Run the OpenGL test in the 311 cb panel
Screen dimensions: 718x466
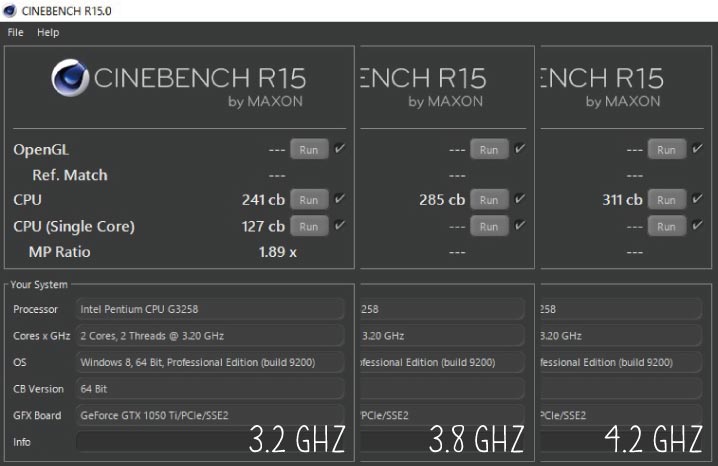(x=667, y=149)
